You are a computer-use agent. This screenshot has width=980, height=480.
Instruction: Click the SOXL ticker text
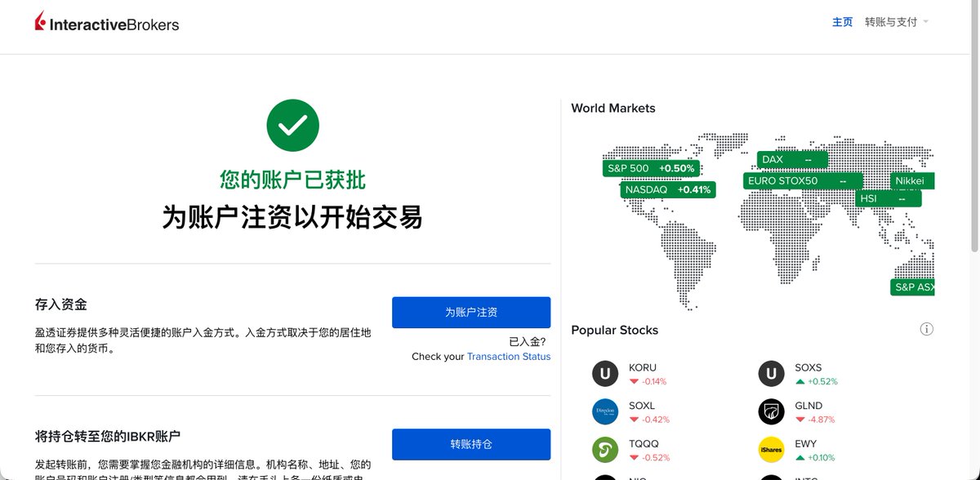(x=642, y=406)
